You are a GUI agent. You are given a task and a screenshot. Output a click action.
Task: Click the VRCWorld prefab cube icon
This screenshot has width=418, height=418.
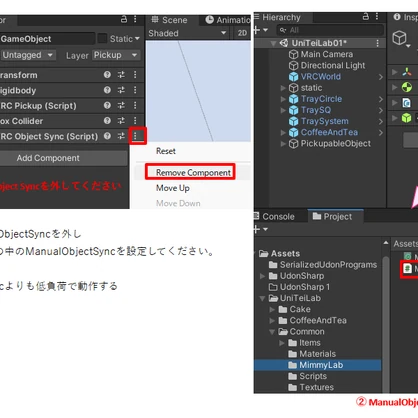[293, 77]
